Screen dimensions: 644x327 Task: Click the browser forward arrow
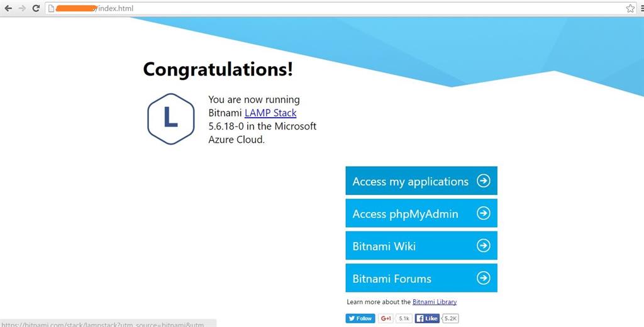click(x=22, y=8)
